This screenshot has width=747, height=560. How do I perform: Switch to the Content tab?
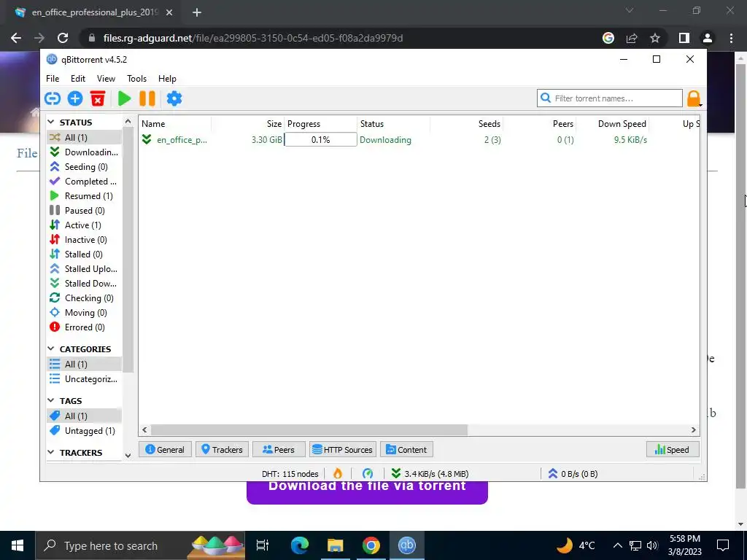tap(406, 449)
